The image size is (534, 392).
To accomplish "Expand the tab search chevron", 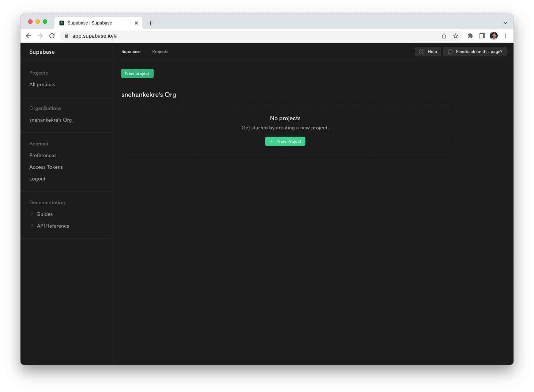I will [x=505, y=23].
